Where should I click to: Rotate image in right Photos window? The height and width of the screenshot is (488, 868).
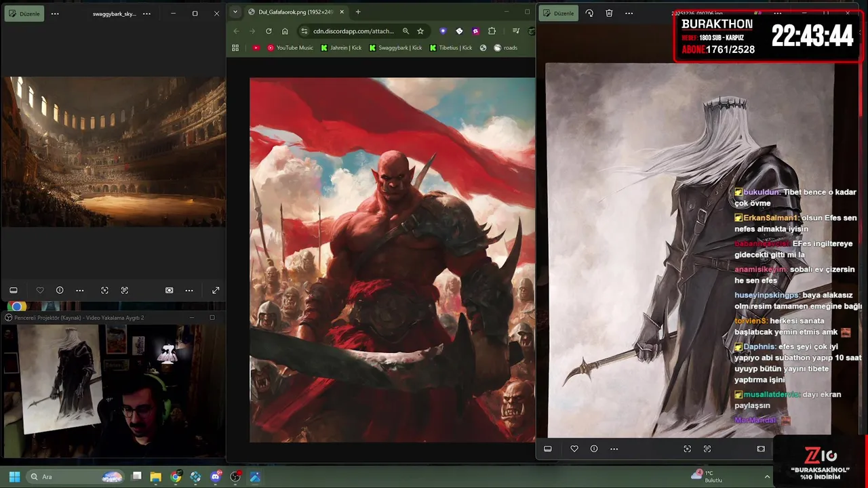click(589, 14)
